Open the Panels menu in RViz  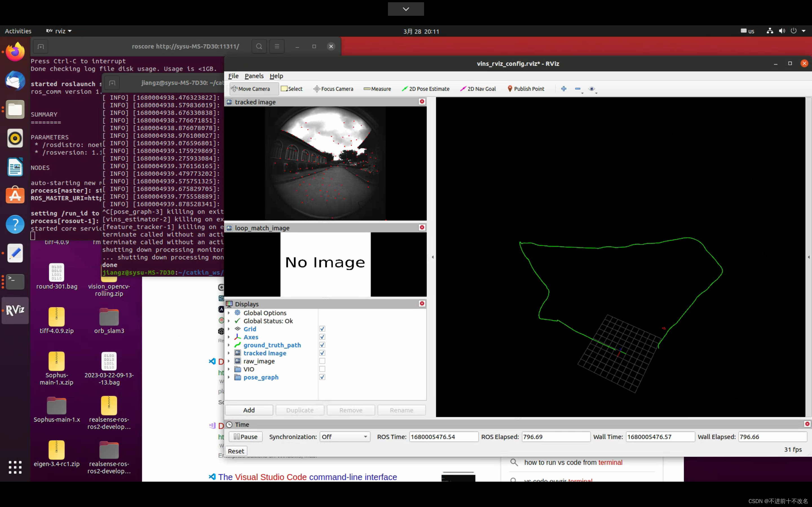254,76
